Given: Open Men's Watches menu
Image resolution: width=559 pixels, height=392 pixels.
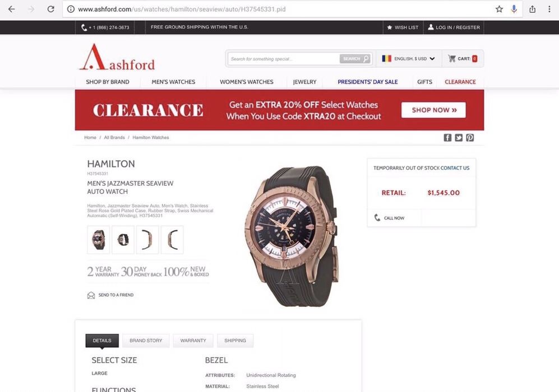Looking at the screenshot, I should click(x=173, y=82).
